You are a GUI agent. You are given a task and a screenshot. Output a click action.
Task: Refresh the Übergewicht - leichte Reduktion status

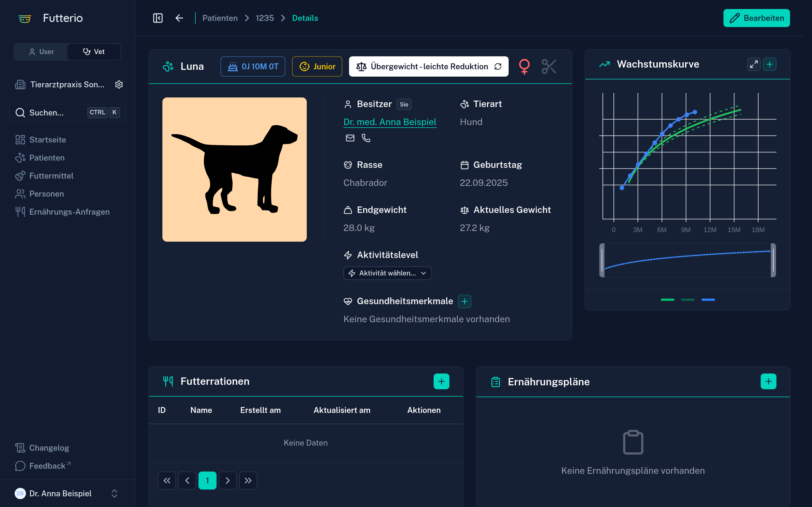498,66
